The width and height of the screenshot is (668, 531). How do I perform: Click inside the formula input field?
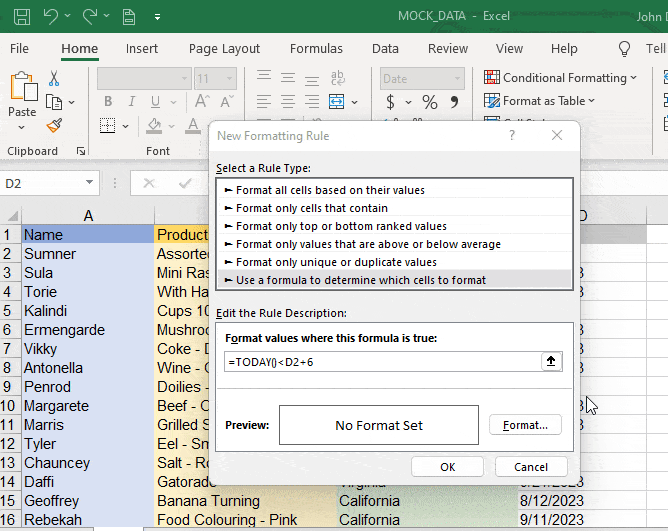382,362
